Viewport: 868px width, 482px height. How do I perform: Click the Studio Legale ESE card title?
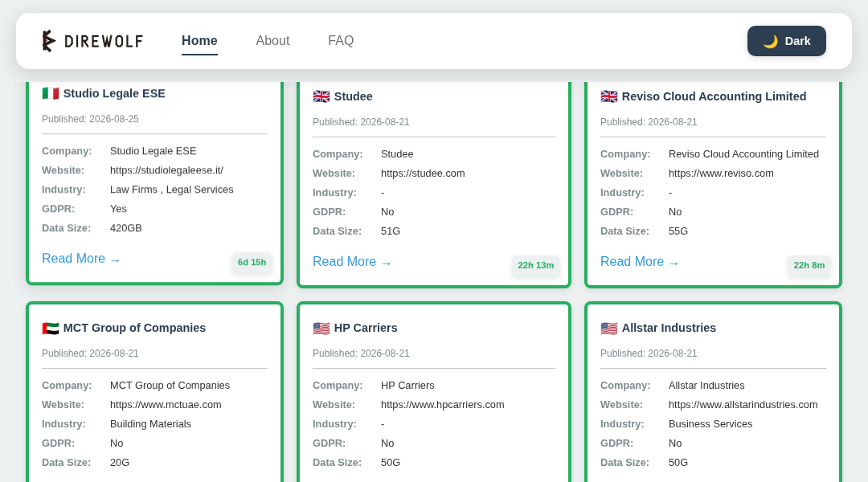point(114,93)
